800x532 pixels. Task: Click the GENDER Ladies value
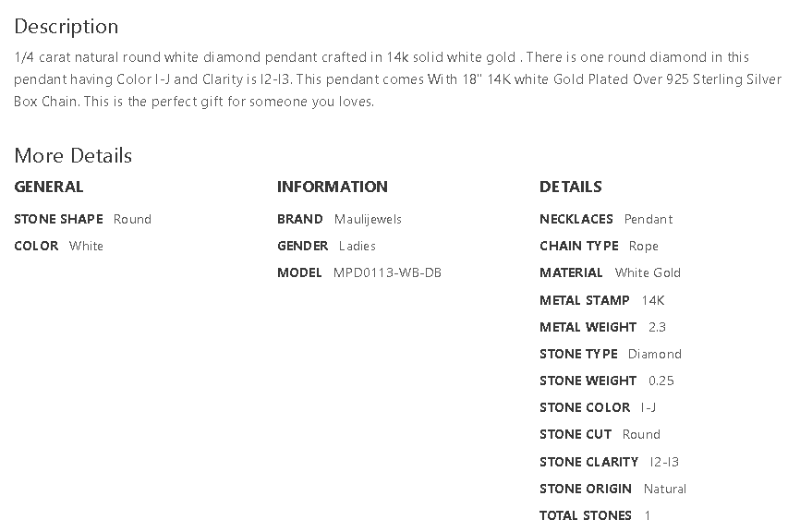(x=358, y=246)
